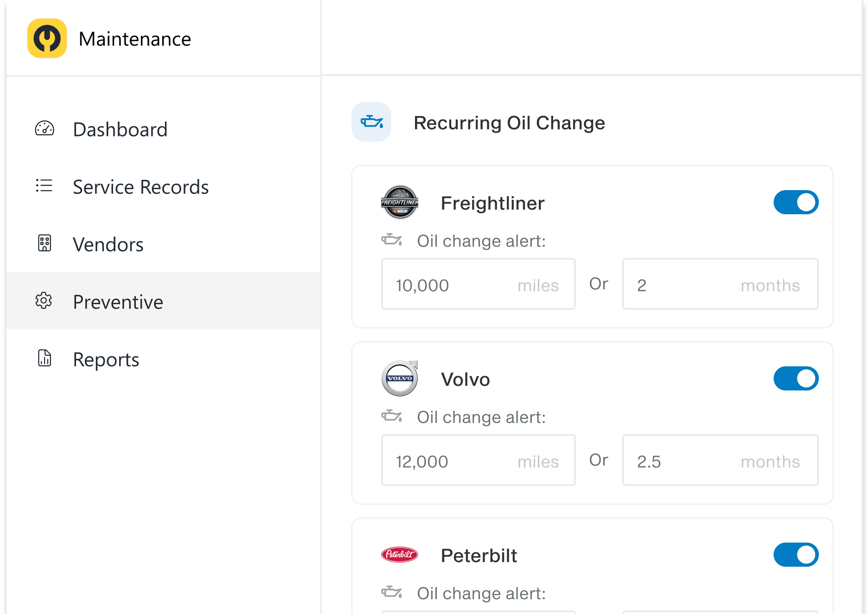The height and width of the screenshot is (614, 868).
Task: Click the Freightliner miles input field
Action: [x=478, y=284]
